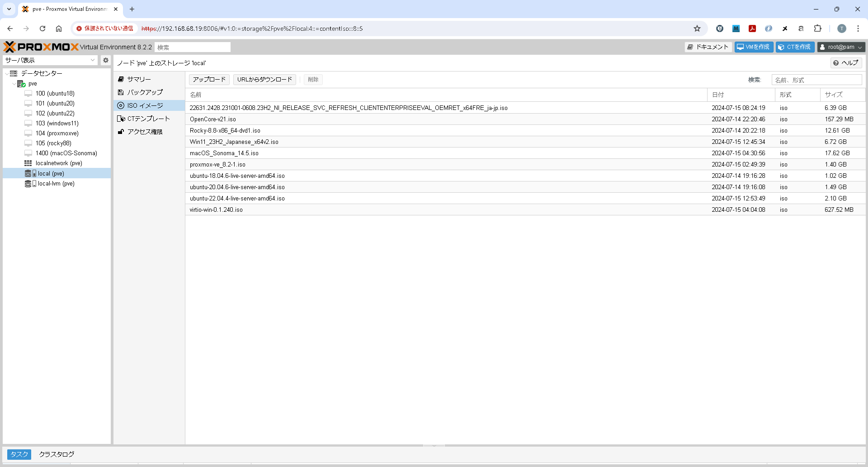Open Chrome three-dot menu
Image resolution: width=868 pixels, height=467 pixels.
tap(858, 29)
